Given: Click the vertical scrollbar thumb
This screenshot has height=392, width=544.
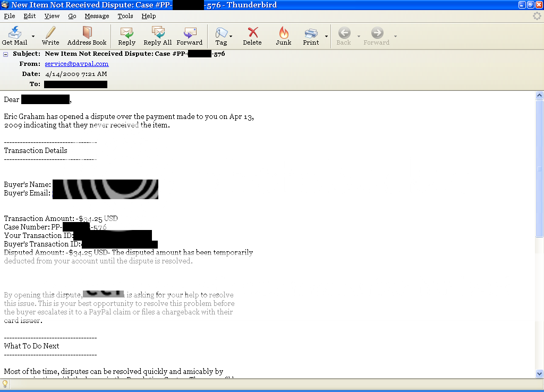Looking at the screenshot, I should pos(539,169).
